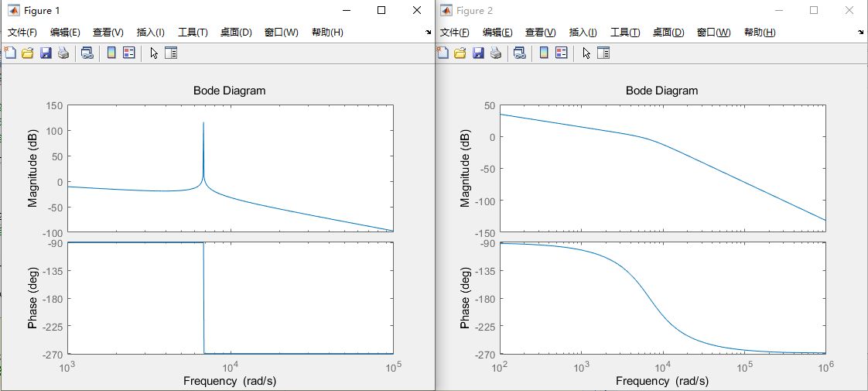Minimize the Figure 2 window
The height and width of the screenshot is (391, 868).
click(779, 10)
